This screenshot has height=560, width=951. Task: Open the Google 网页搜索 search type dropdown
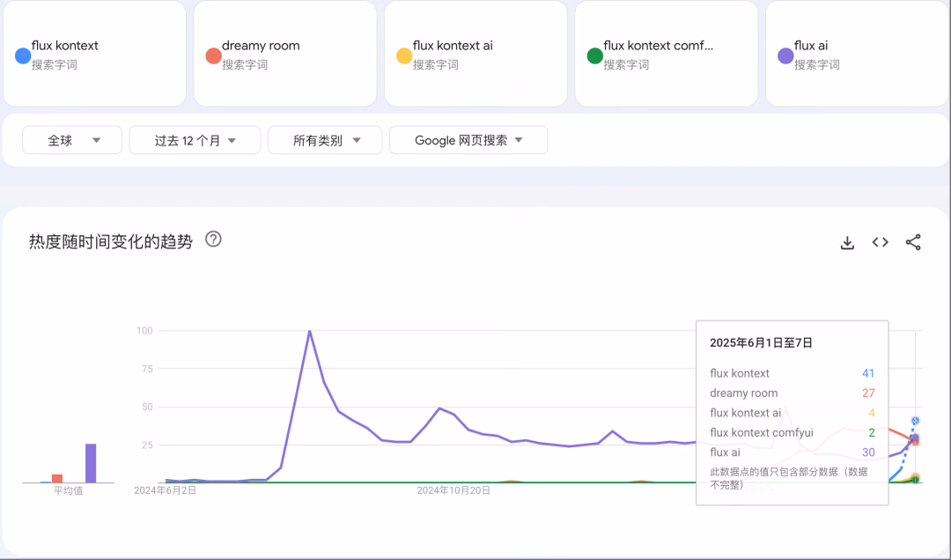(468, 140)
